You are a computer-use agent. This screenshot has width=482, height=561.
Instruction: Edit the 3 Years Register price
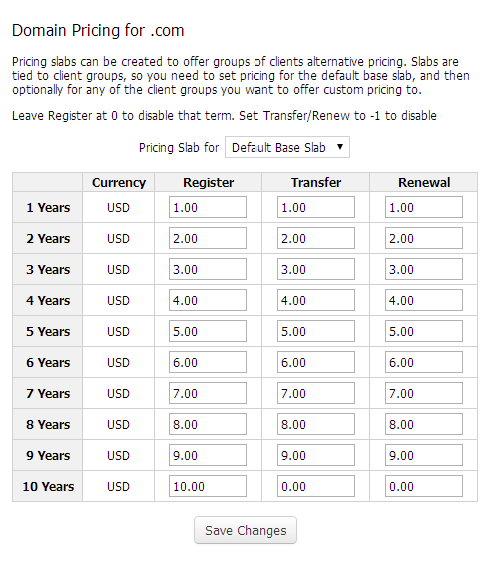(208, 269)
